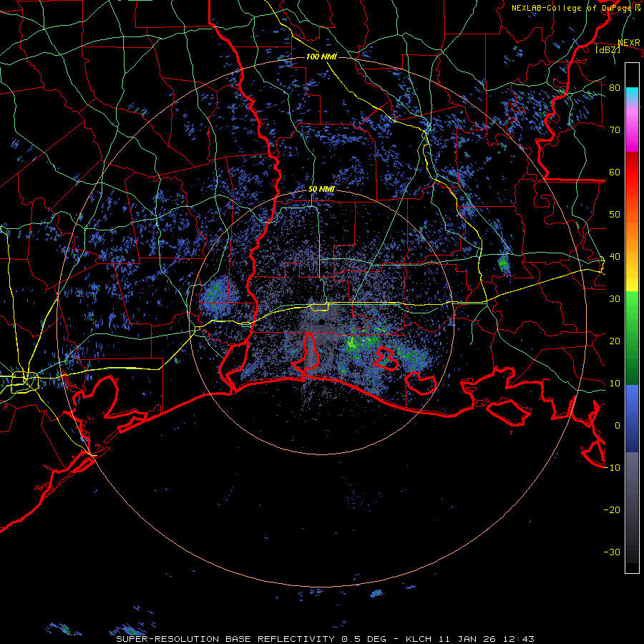Click the -30 value on the dBZ scale
The image size is (644, 644).
612,552
